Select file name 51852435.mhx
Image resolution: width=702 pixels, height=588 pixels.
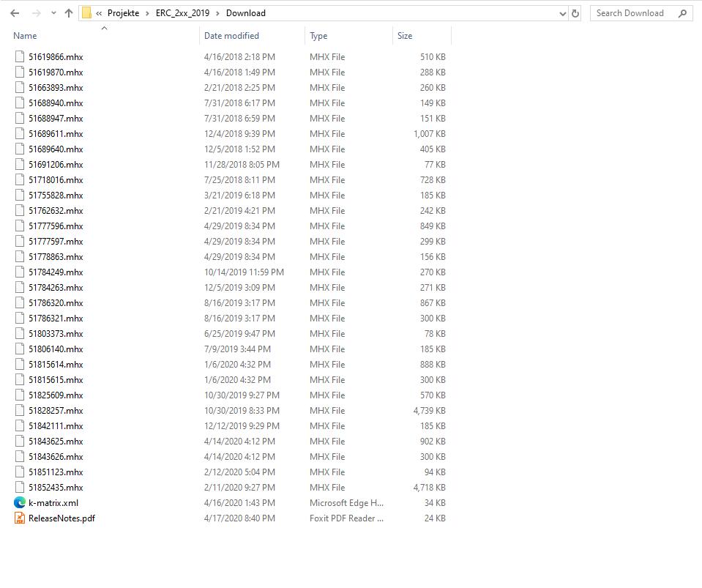[56, 487]
